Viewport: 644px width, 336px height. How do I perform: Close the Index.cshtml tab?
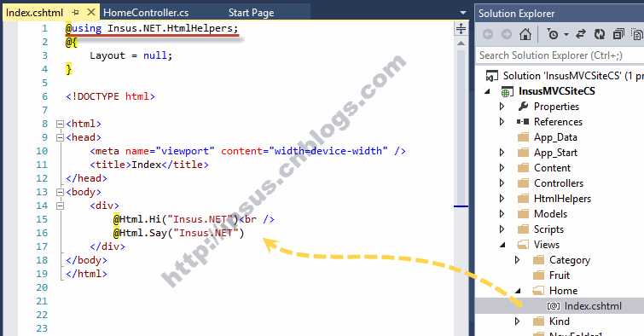[x=91, y=12]
